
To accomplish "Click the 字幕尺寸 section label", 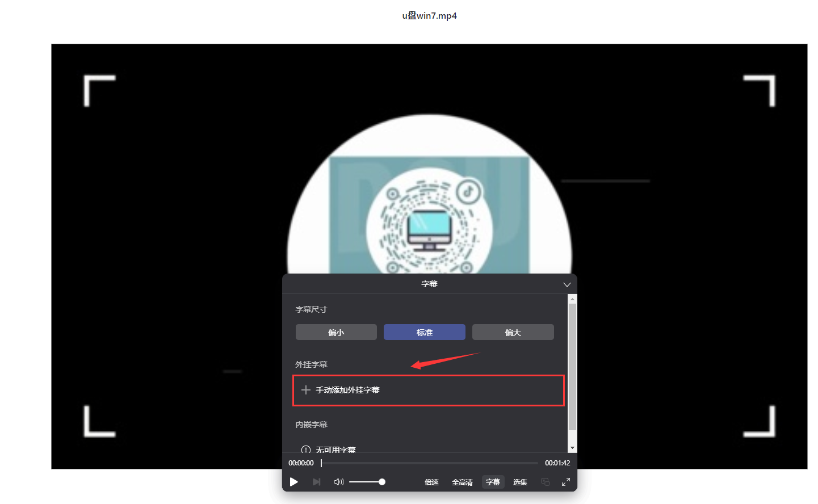I will pos(311,309).
